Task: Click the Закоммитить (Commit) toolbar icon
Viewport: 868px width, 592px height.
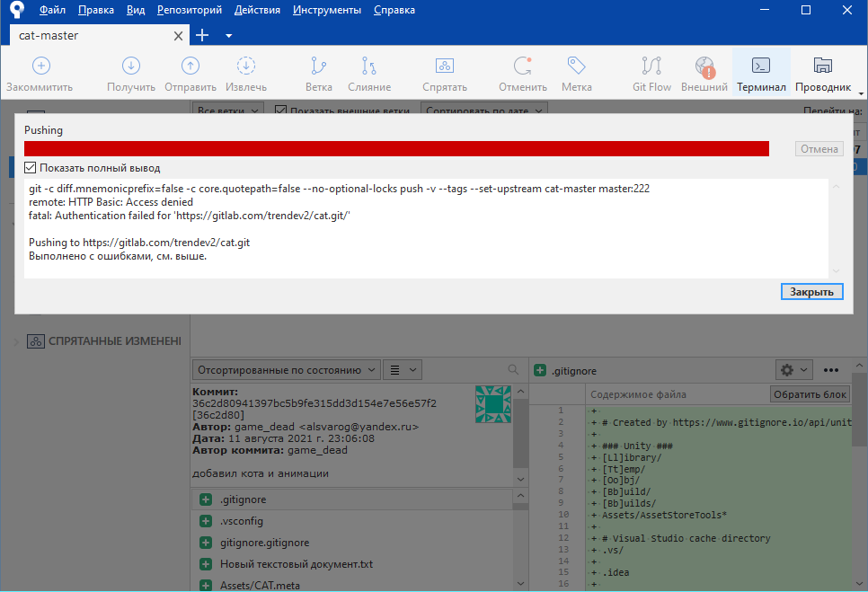Action: (40, 66)
